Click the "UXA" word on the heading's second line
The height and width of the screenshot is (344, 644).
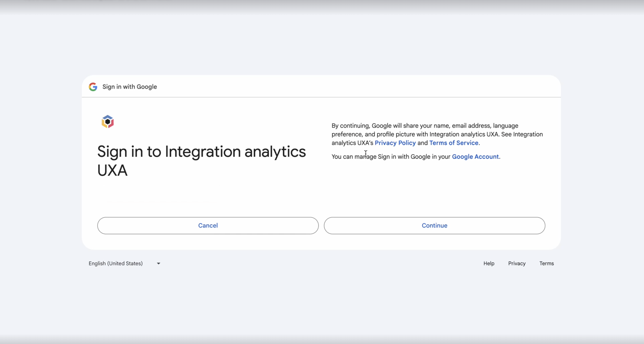coord(112,170)
